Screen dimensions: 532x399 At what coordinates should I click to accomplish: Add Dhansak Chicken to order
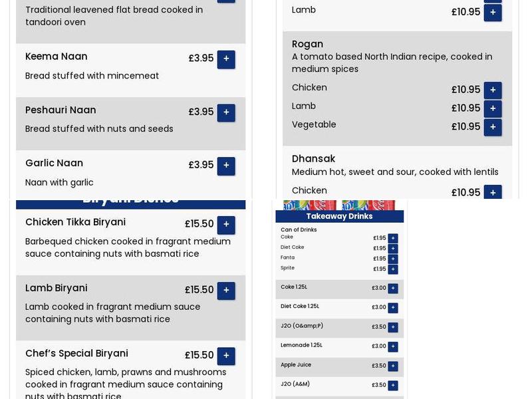tap(493, 193)
